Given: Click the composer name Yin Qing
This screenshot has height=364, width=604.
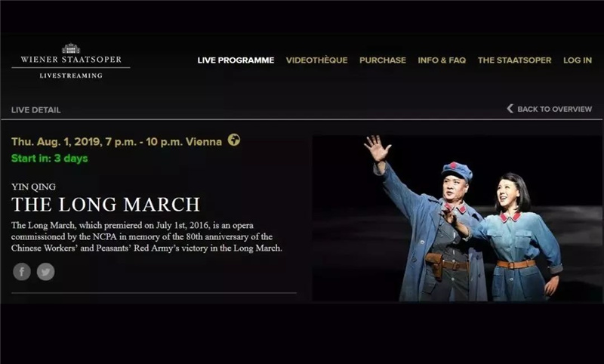Looking at the screenshot, I should (x=33, y=187).
